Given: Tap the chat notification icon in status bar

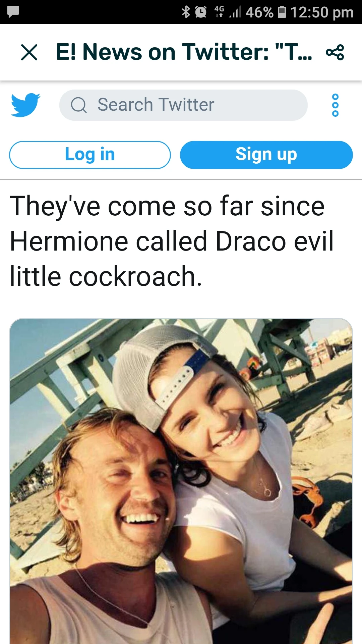Looking at the screenshot, I should [x=13, y=12].
